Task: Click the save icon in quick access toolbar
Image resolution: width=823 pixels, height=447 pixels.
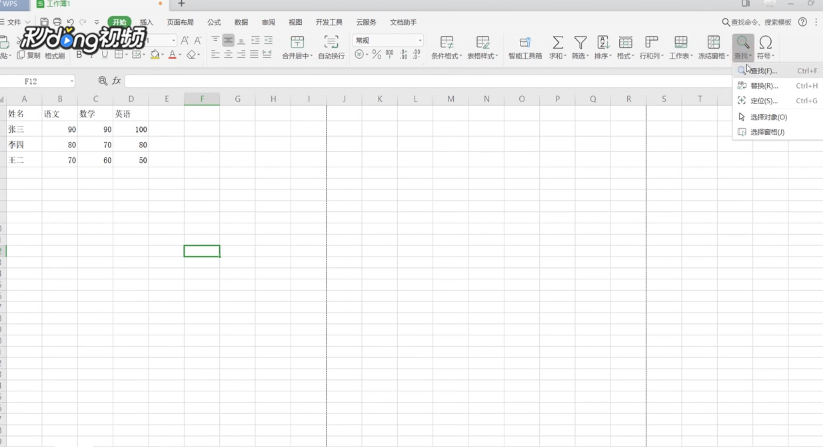Action: coord(45,22)
